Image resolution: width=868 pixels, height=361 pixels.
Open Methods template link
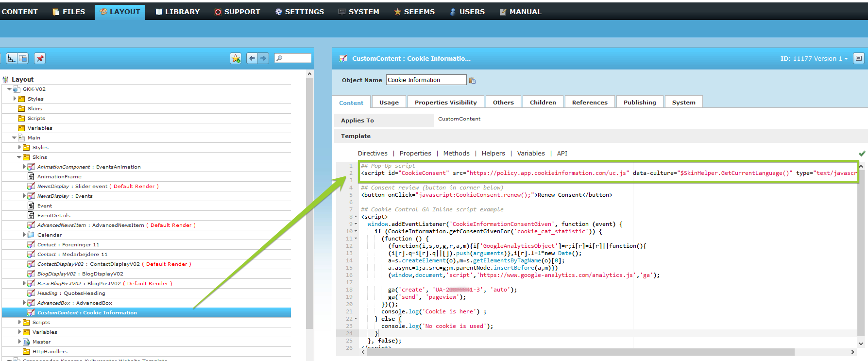coord(457,154)
